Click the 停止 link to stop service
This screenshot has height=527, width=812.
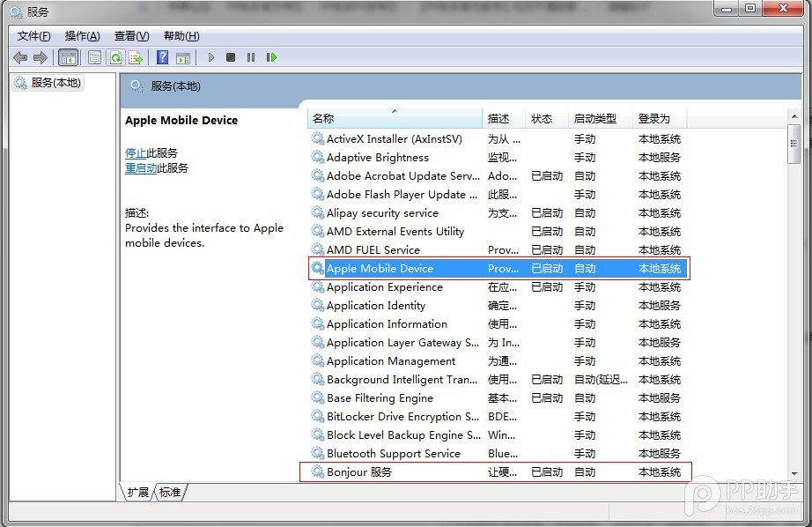tap(136, 152)
